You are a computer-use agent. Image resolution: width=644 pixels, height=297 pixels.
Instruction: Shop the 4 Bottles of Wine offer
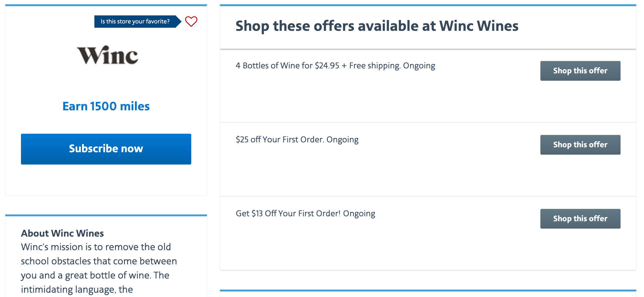point(580,71)
